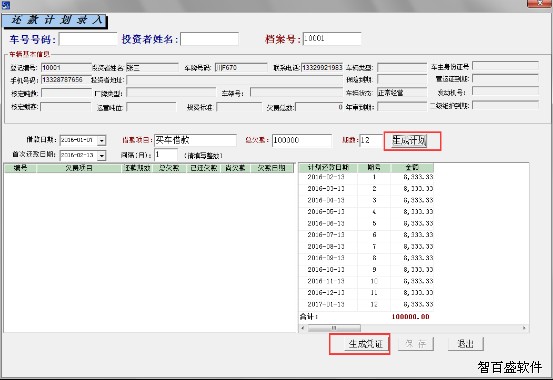Image resolution: width=553 pixels, height=380 pixels.
Task: Click the 退出 button
Action: coord(466,344)
